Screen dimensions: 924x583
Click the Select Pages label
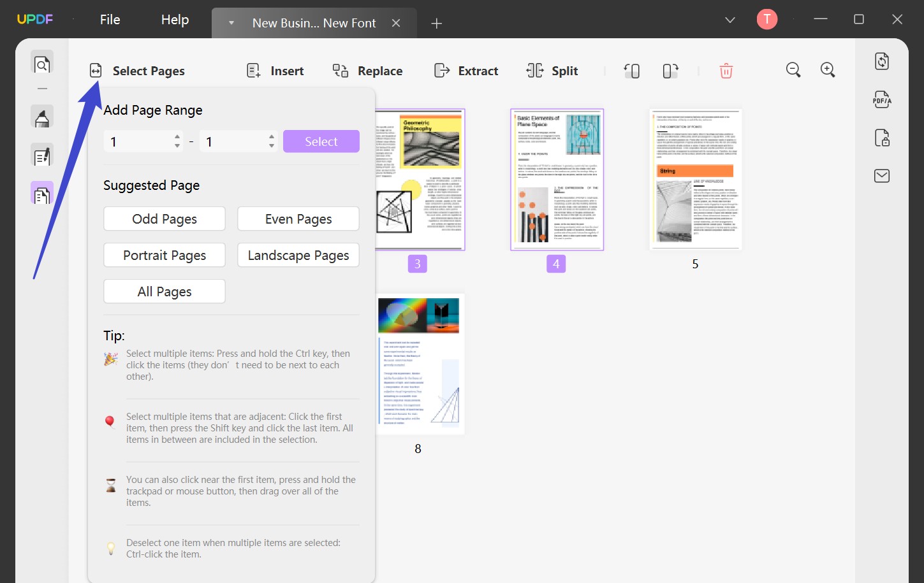149,71
